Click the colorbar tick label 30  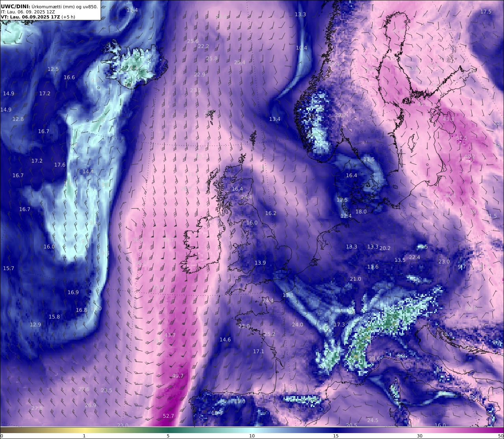click(420, 436)
